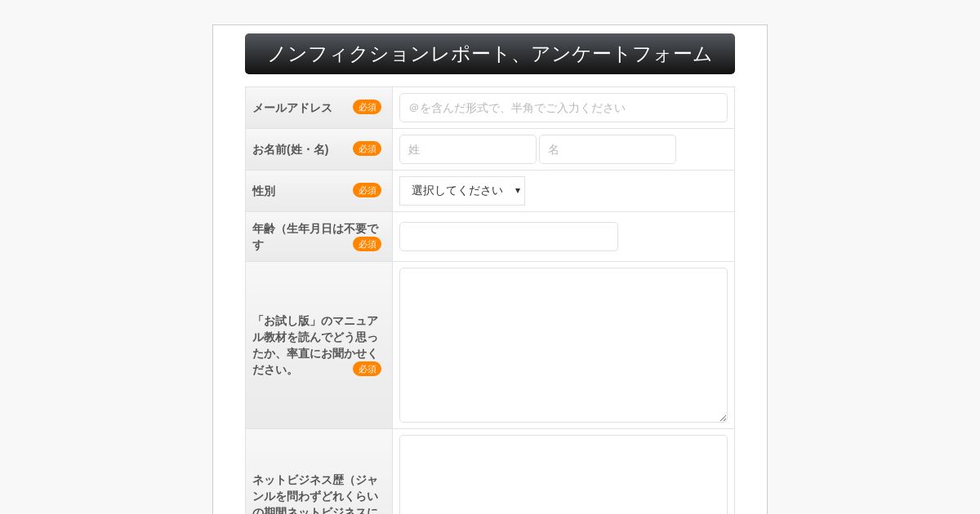
Task: Click the ネットビジネス歴 textarea
Action: [563, 475]
